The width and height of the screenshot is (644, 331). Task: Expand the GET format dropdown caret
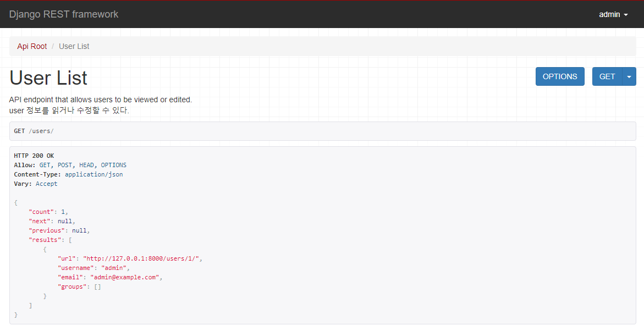click(x=629, y=76)
